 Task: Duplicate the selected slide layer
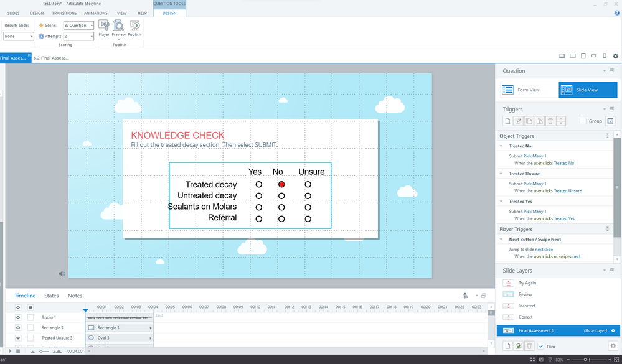coord(518,346)
